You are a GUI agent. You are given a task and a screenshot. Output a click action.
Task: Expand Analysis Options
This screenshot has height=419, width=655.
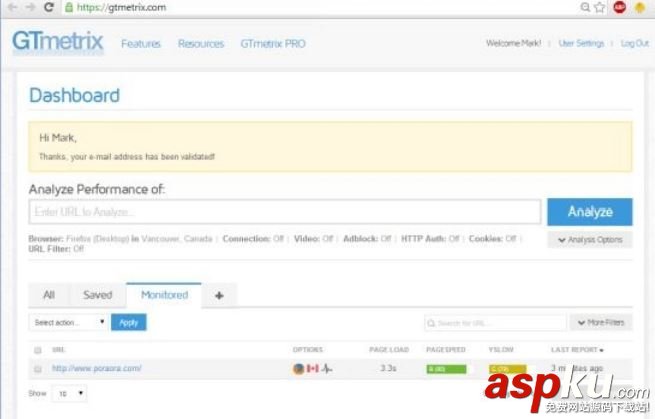tap(590, 240)
